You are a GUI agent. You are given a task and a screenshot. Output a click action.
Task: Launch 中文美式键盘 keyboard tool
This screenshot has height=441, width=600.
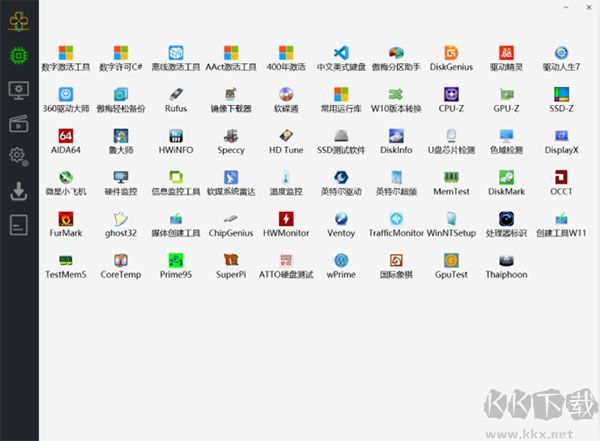coord(341,59)
